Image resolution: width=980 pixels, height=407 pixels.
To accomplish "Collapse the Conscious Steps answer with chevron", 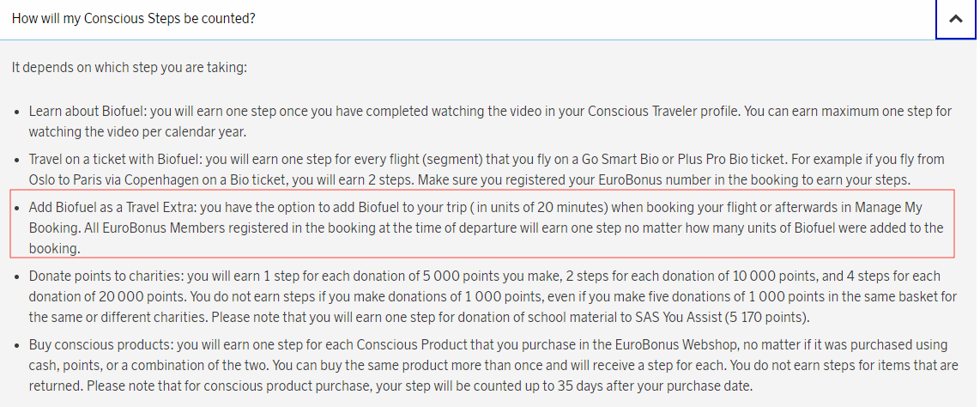I will (x=955, y=19).
